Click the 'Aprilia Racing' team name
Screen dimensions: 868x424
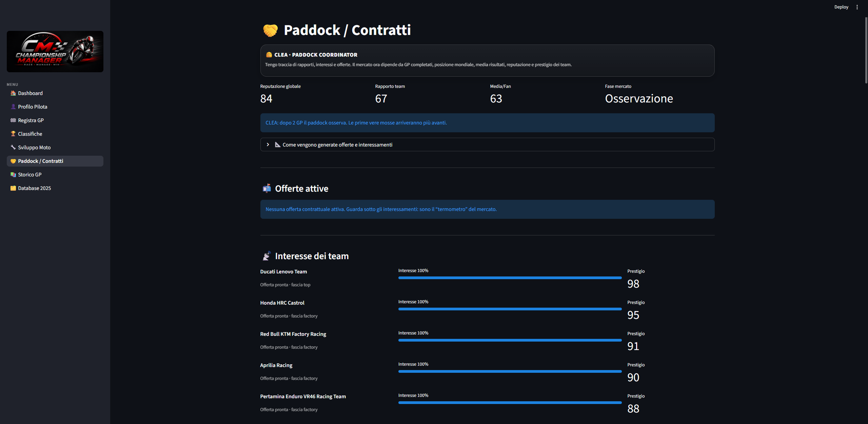pos(276,365)
